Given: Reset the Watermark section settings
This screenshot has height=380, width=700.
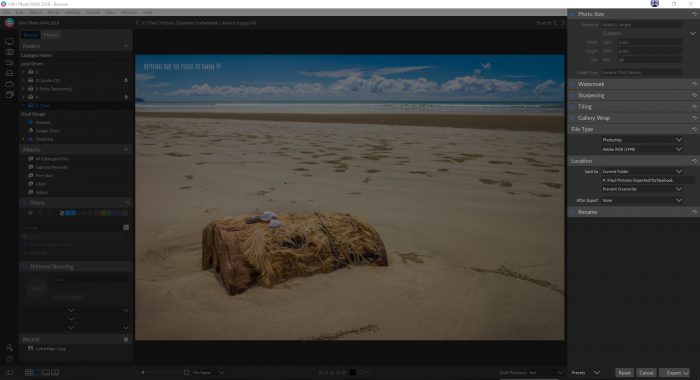Looking at the screenshot, I should [x=694, y=84].
